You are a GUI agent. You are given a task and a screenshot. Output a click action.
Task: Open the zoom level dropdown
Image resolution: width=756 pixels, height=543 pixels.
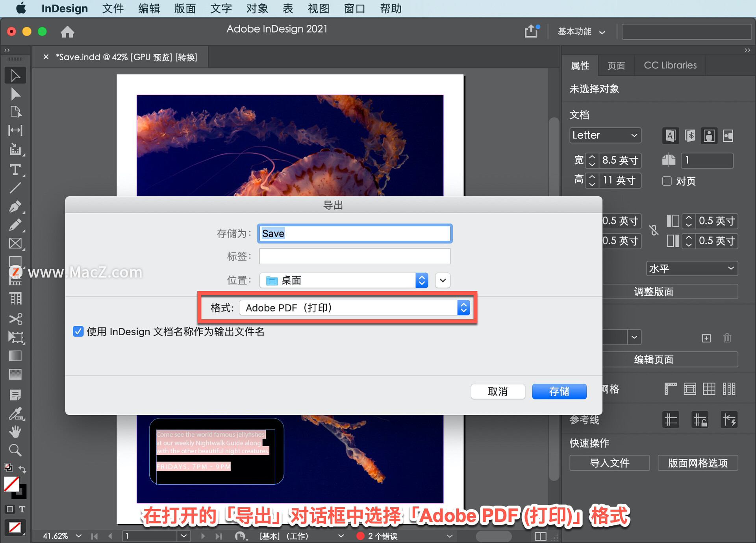pyautogui.click(x=78, y=536)
